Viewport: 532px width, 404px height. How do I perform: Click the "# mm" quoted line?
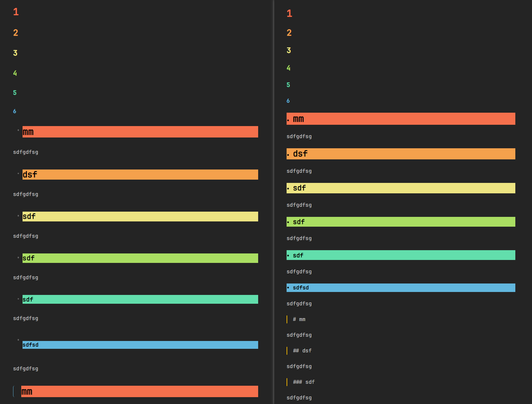point(299,319)
